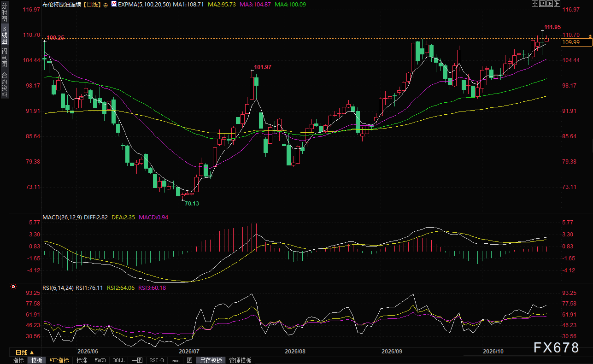Open the 闪电图 sidebar tab
The height and width of the screenshot is (364, 593).
(x=5, y=57)
